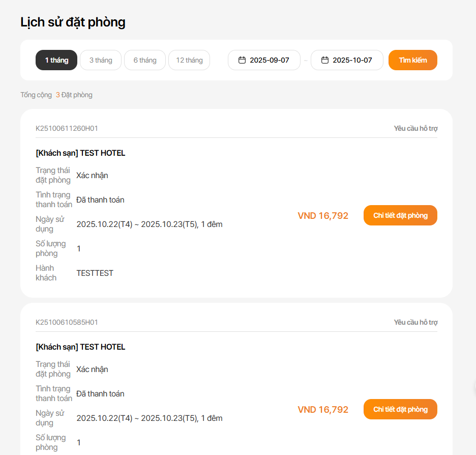Click TEST HOTEL title in the second booking card
This screenshot has height=455, width=476.
tap(80, 347)
